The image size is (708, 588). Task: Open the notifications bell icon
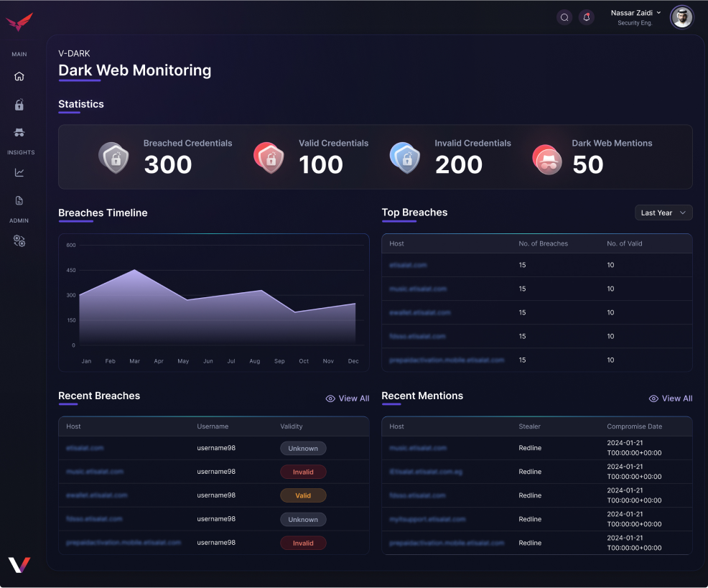587,17
